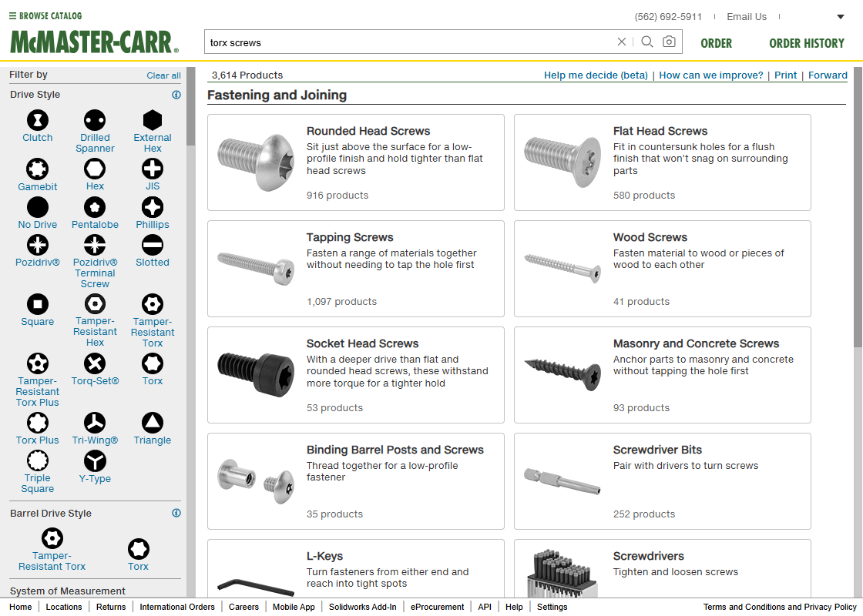The height and width of the screenshot is (616, 863).
Task: Clear the search box text
Action: (621, 42)
